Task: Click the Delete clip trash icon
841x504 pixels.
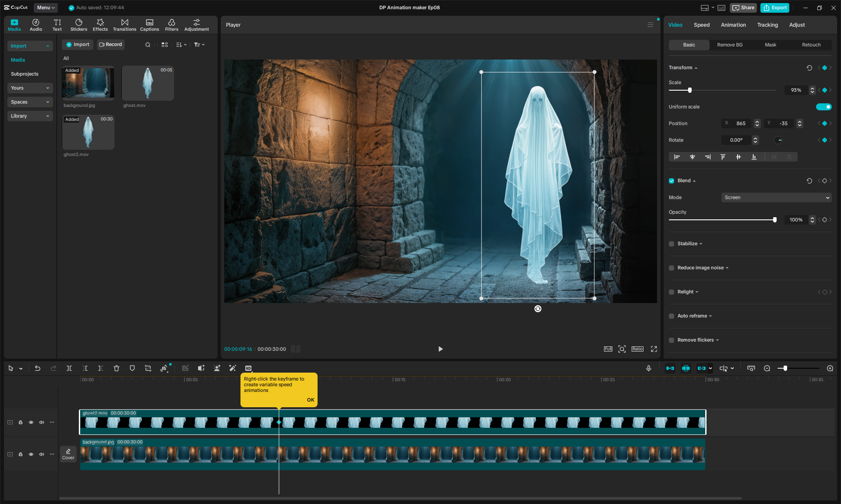Action: pyautogui.click(x=117, y=368)
